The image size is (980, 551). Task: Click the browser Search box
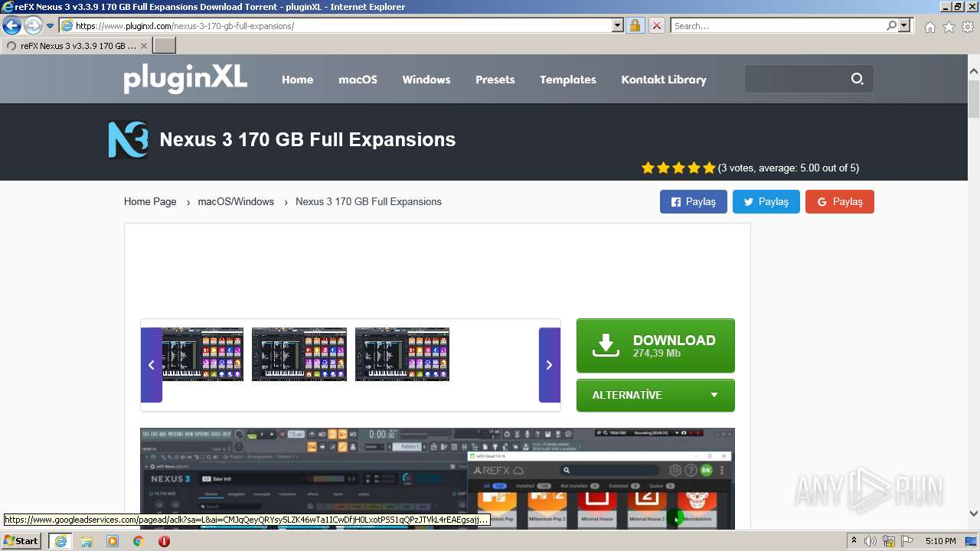tap(778, 26)
